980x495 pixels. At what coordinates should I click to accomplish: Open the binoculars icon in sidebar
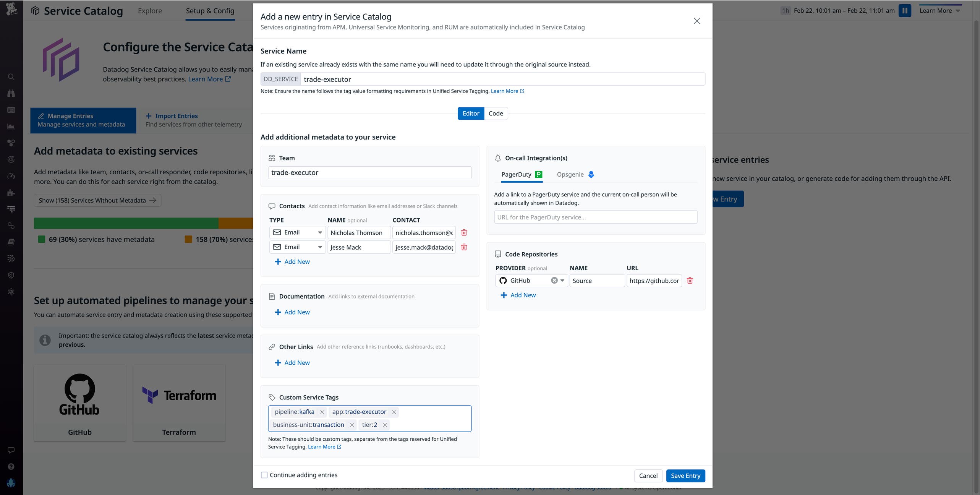pyautogui.click(x=11, y=93)
